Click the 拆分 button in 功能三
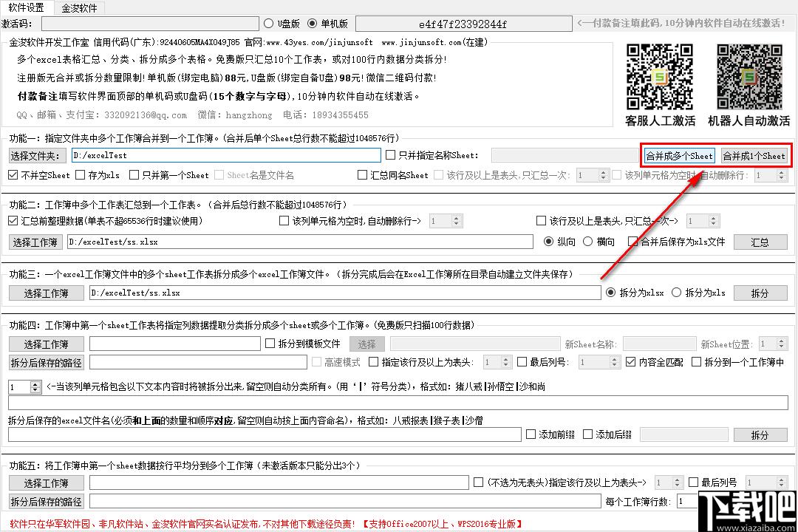This screenshot has width=798, height=532. point(760,293)
